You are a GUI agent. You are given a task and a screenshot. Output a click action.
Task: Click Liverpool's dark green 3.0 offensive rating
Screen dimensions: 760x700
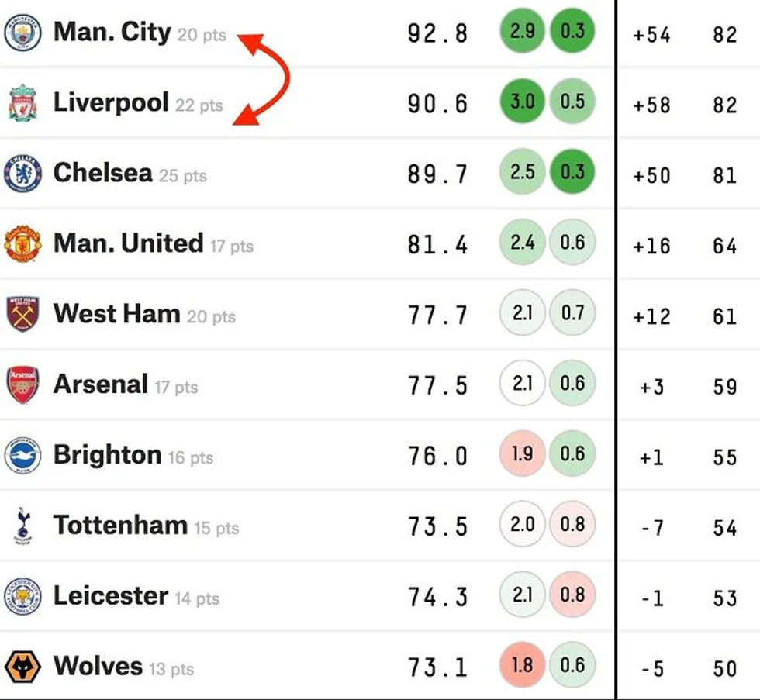click(523, 102)
